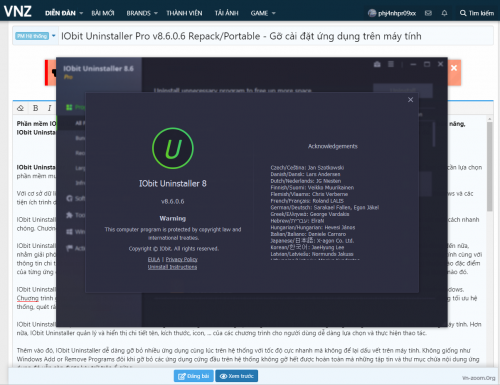The width and height of the screenshot is (500, 385).
Task: Open the EULA link
Action: pyautogui.click(x=154, y=259)
